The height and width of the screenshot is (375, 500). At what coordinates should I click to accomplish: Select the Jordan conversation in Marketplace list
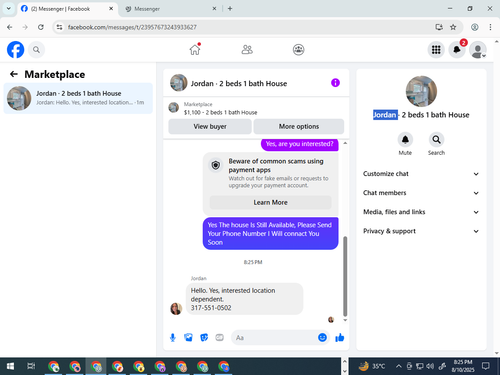pos(78,98)
